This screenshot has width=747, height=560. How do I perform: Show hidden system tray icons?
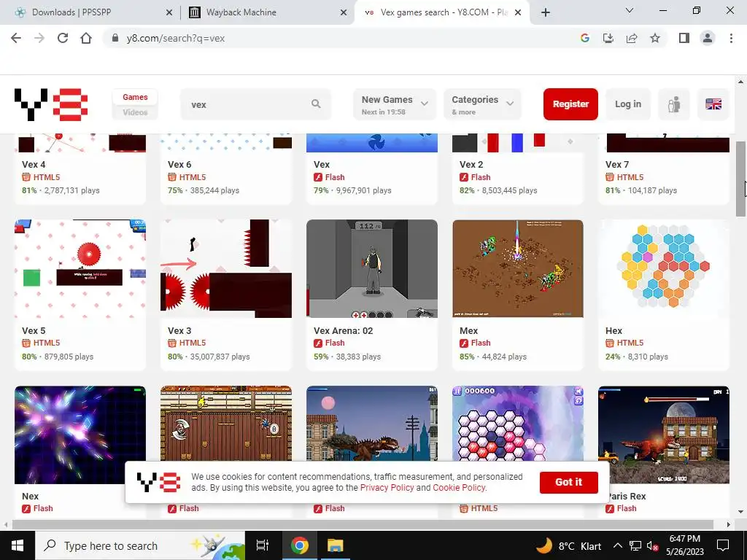click(617, 545)
